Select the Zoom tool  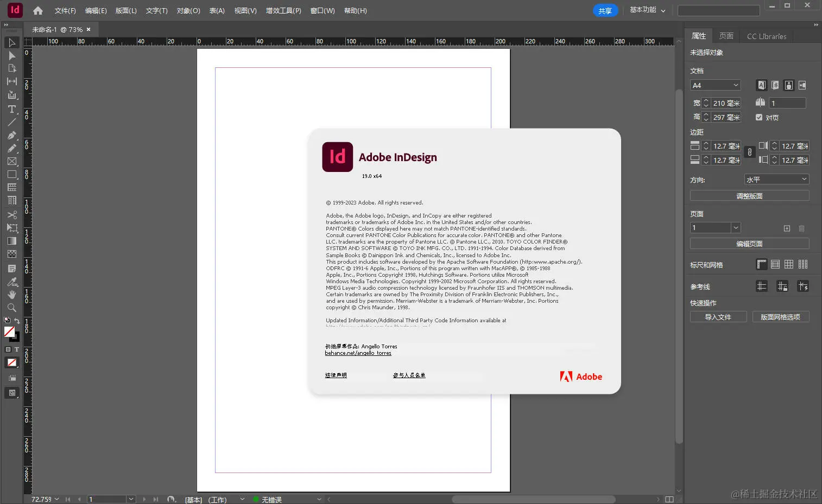tap(12, 308)
